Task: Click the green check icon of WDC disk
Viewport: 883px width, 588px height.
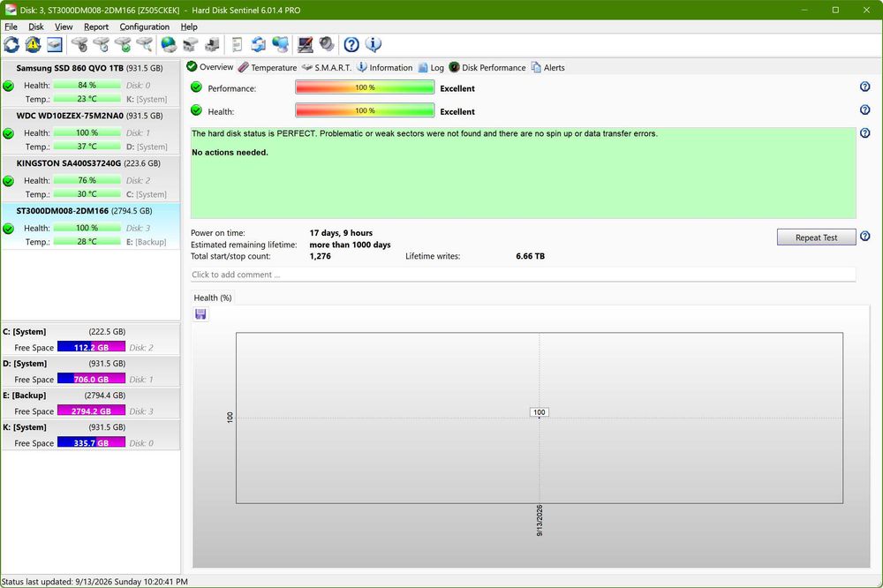Action: tap(9, 133)
